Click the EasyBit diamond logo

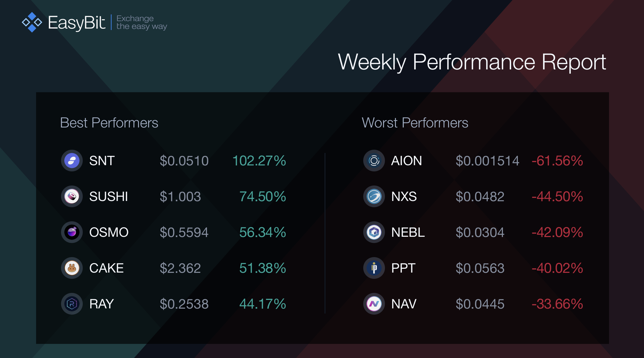(32, 22)
